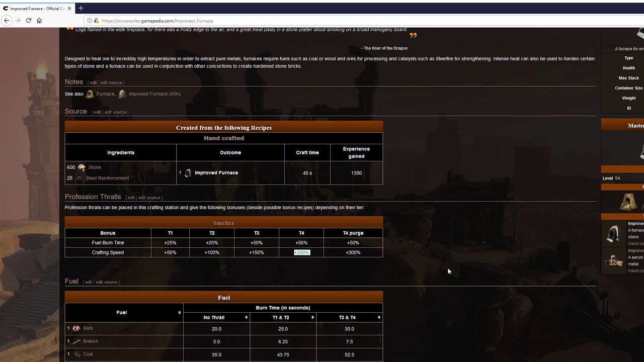Open the Stone ingredient link
Viewport: 644px width, 362px height.
pyautogui.click(x=95, y=167)
